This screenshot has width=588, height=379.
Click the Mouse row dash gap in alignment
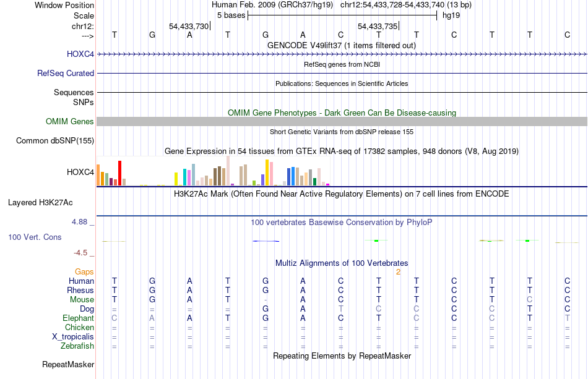(x=266, y=300)
